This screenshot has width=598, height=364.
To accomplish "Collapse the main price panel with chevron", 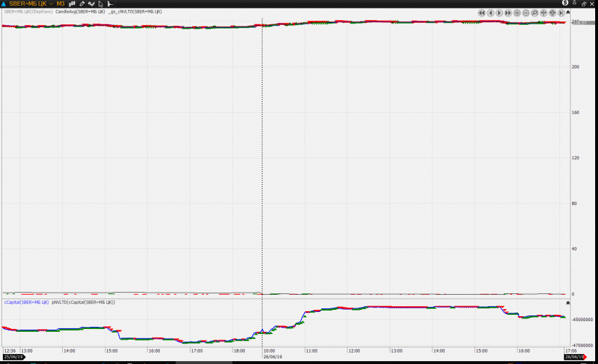I will pos(568,12).
